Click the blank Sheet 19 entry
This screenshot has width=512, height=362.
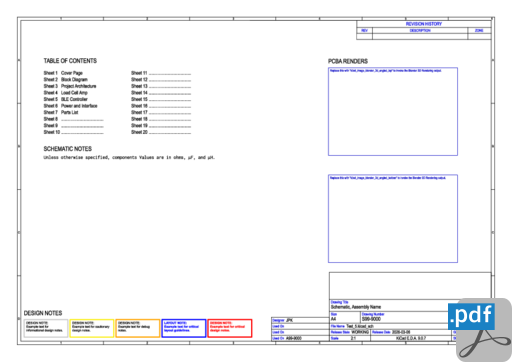pyautogui.click(x=161, y=126)
